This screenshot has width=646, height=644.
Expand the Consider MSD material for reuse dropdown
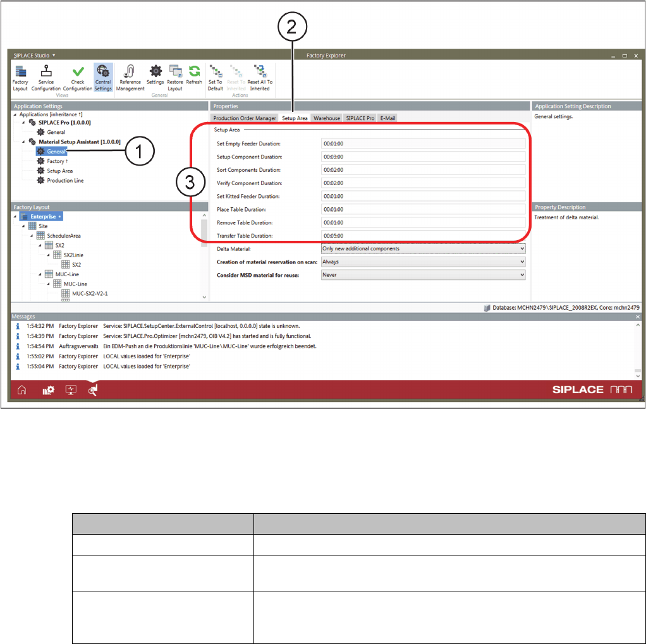[x=423, y=275]
